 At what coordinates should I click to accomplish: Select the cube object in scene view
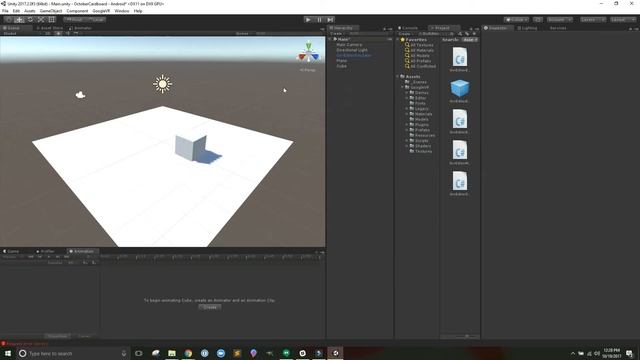[191, 147]
